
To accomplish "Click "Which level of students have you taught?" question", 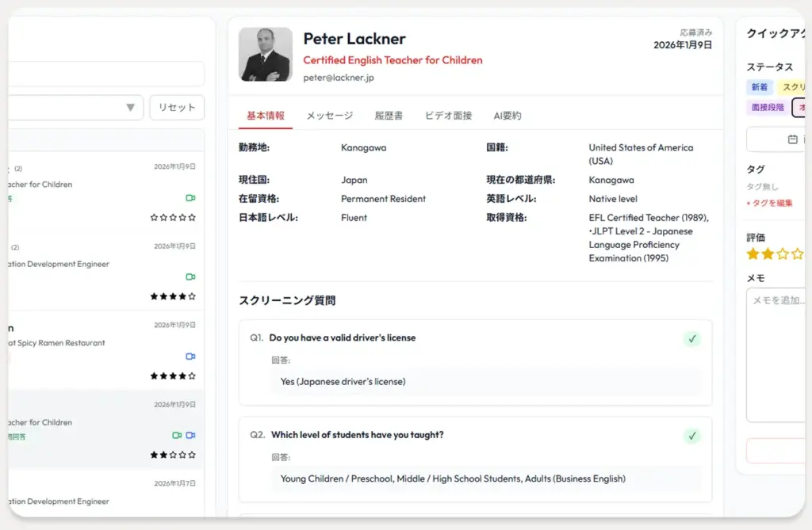I will [x=358, y=435].
